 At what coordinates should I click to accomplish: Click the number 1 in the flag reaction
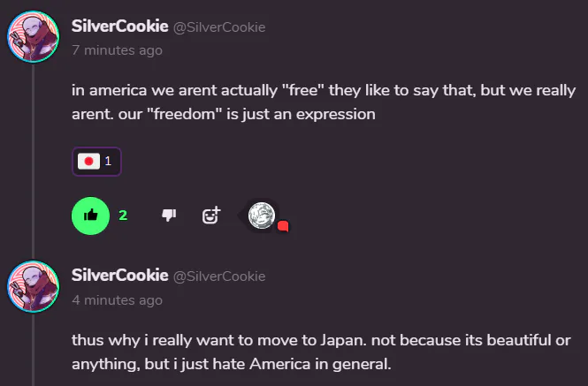click(x=108, y=162)
